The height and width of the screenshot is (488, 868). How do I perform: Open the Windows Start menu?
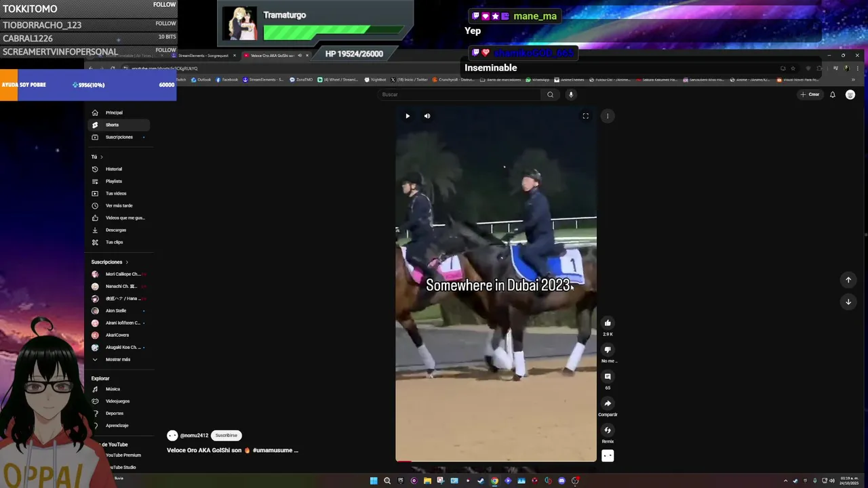[x=374, y=481]
